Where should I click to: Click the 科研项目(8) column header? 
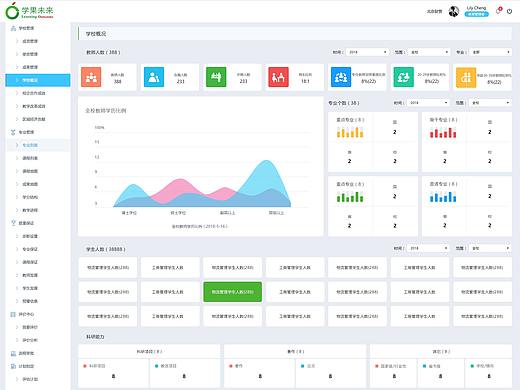point(149,351)
